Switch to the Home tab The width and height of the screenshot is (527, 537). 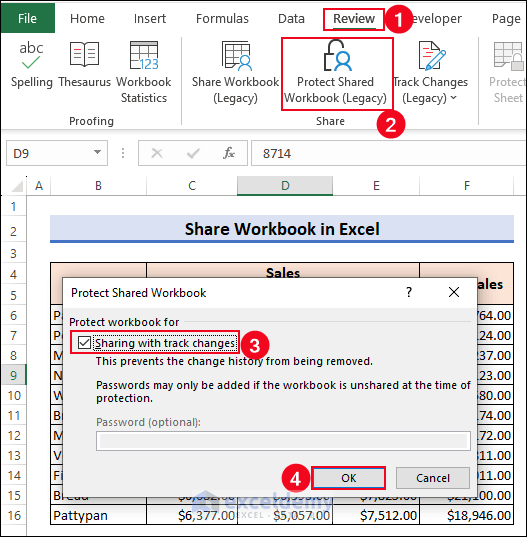(87, 18)
